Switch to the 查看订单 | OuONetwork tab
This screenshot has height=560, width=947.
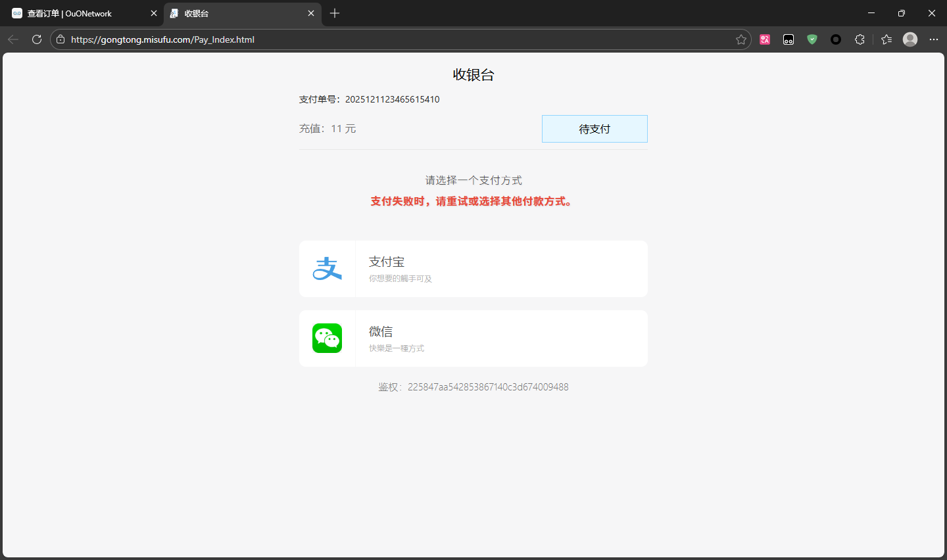point(79,13)
